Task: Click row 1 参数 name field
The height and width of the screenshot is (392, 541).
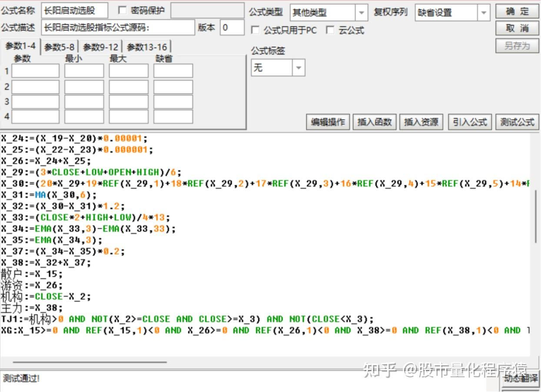Action: click(35, 71)
